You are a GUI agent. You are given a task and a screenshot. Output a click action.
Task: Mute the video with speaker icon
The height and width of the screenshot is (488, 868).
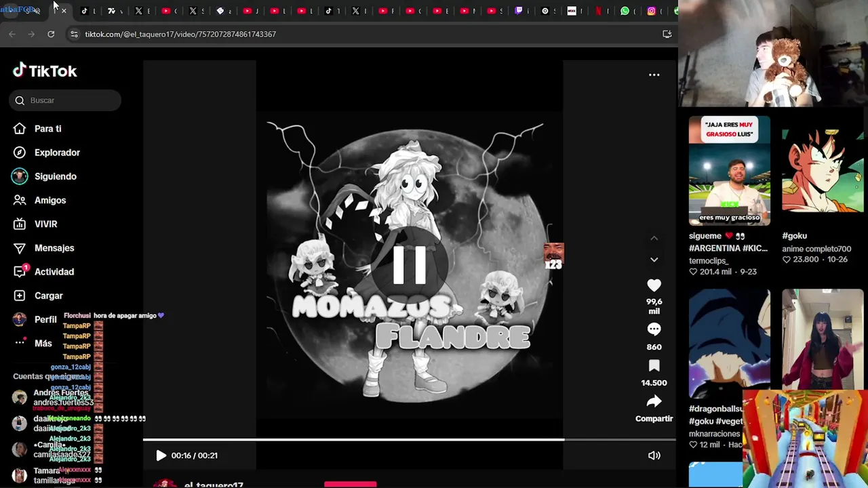point(654,455)
